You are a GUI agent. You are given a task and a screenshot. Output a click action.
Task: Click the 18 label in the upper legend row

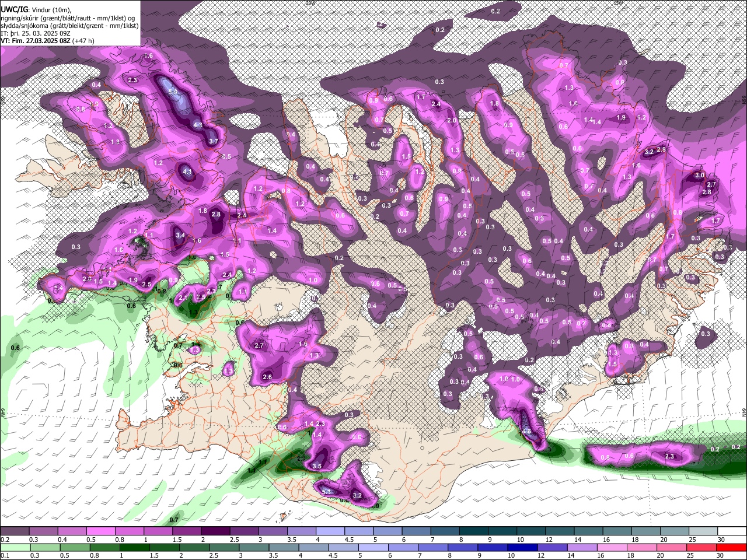click(635, 540)
